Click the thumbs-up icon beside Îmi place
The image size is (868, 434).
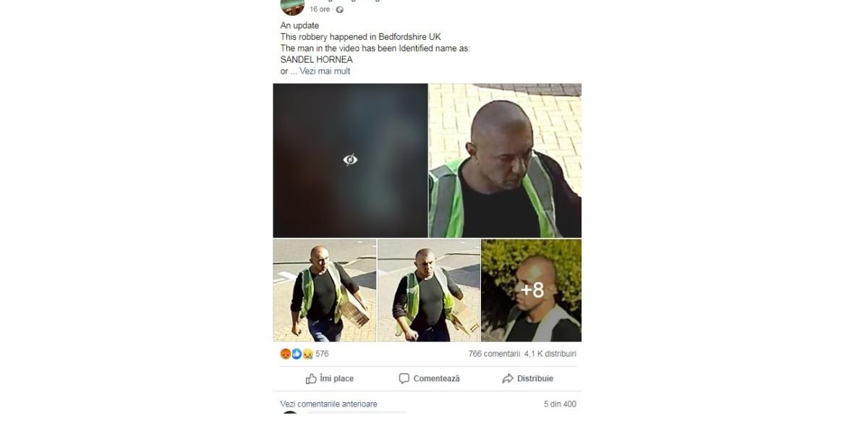coord(311,378)
